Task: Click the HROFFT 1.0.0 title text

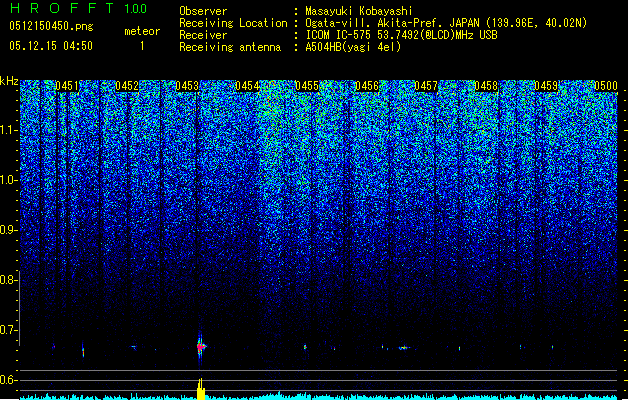Action: 78,8
